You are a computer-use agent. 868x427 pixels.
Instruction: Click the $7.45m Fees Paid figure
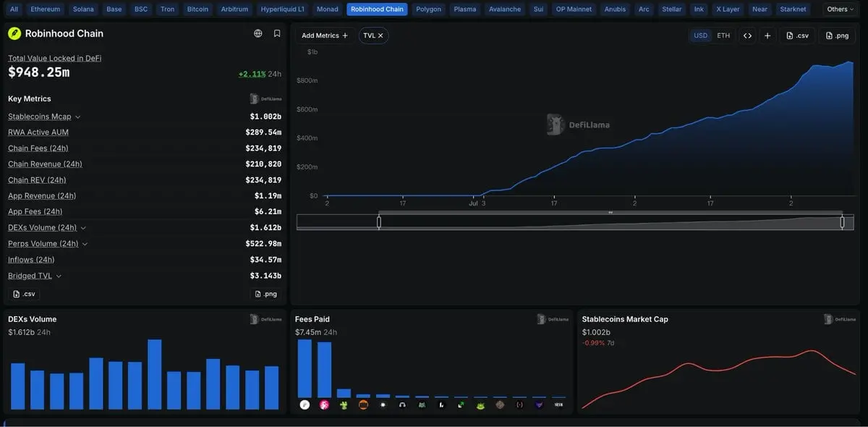(308, 332)
